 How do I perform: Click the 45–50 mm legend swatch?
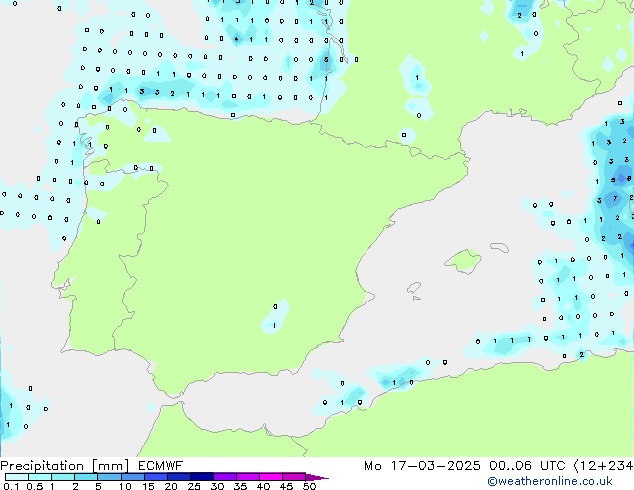[294, 477]
